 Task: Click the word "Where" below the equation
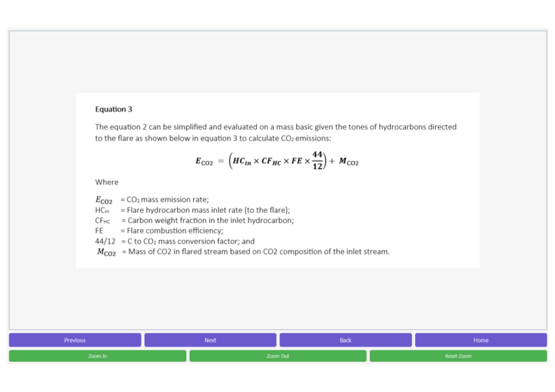[x=107, y=182]
